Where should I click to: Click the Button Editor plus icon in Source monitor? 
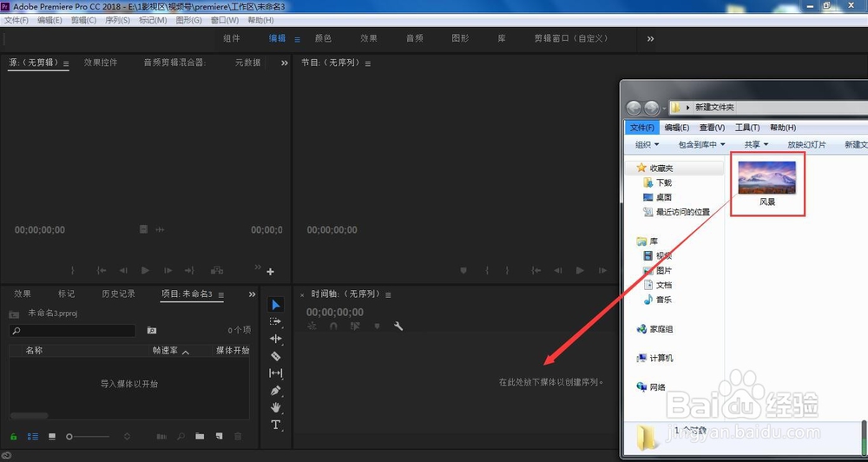[270, 272]
